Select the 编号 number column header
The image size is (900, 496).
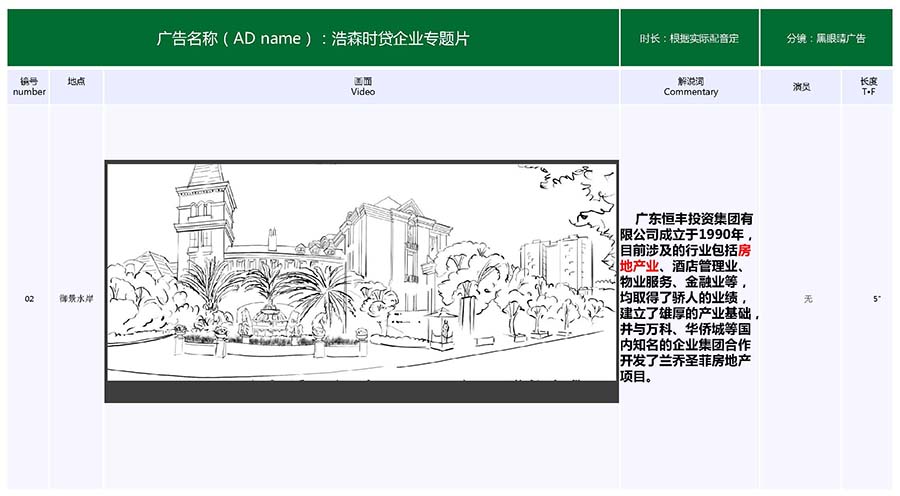[x=29, y=86]
